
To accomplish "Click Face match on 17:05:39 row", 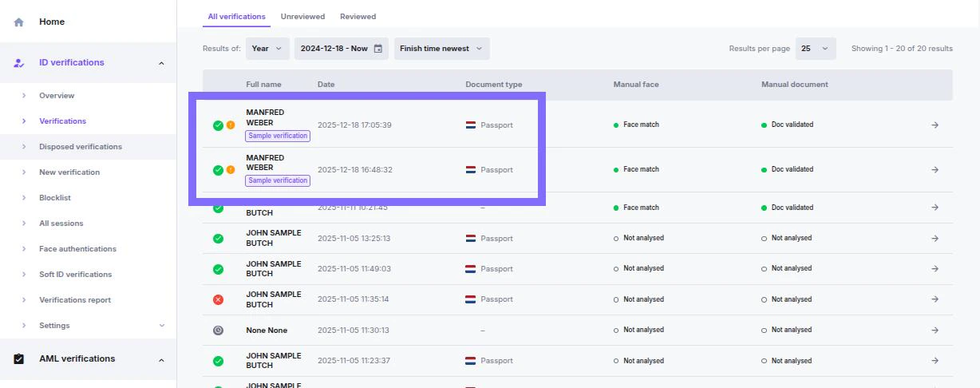I will (x=641, y=125).
